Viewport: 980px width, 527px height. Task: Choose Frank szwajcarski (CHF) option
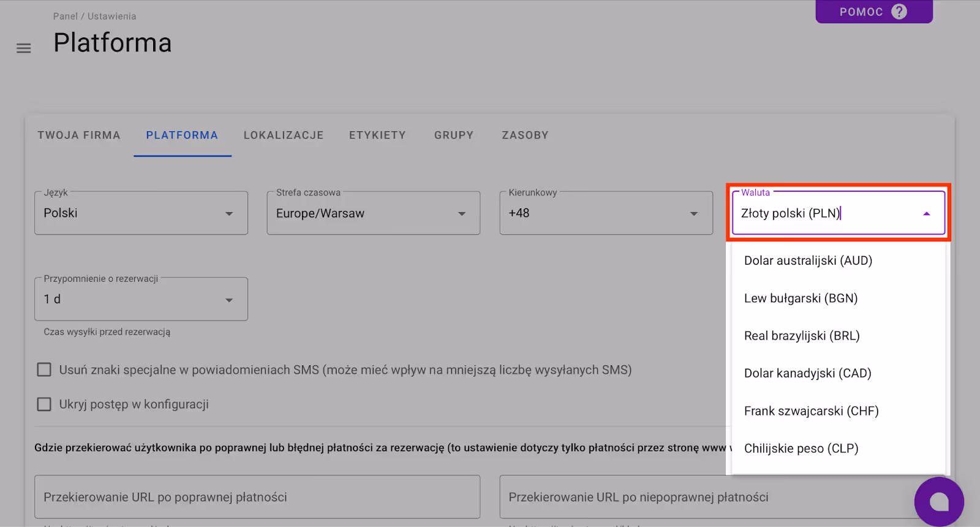click(x=811, y=411)
